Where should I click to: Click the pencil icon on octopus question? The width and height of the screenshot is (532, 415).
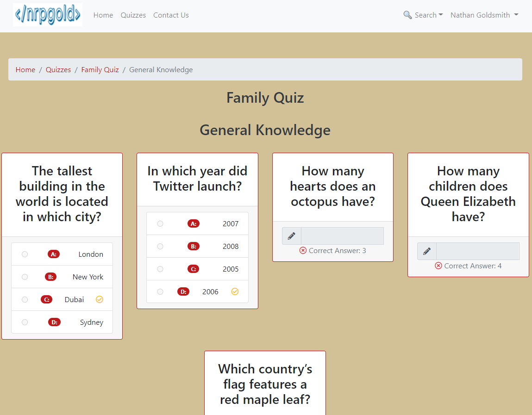point(291,236)
